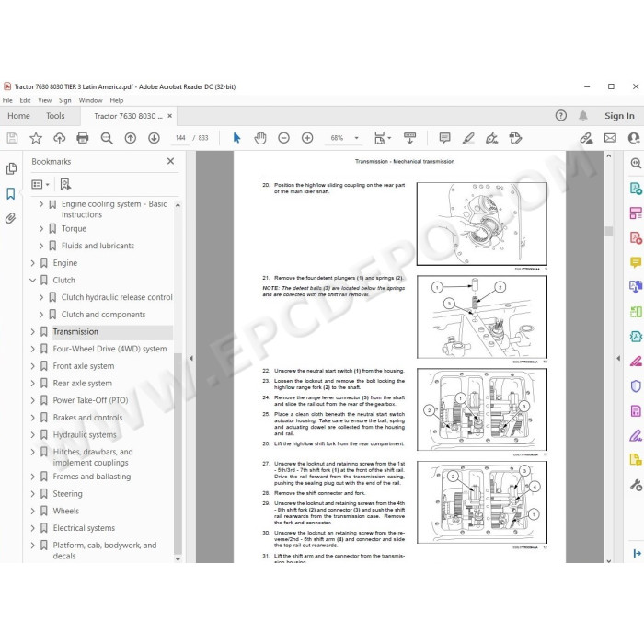
Task: Open the Rear axle system bookmark
Action: 83,384
